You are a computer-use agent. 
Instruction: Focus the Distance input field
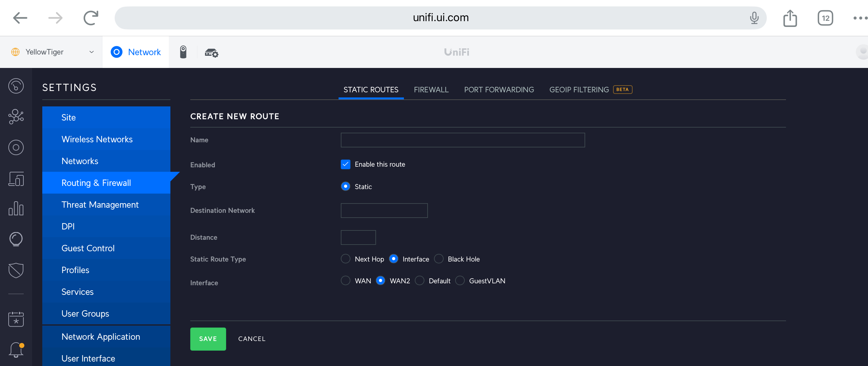pyautogui.click(x=358, y=237)
